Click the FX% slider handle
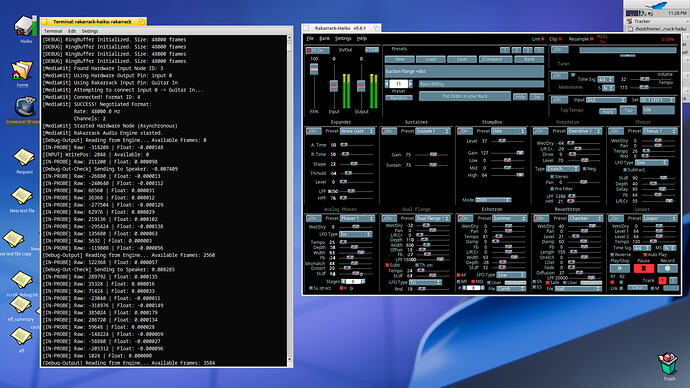 pos(314,69)
